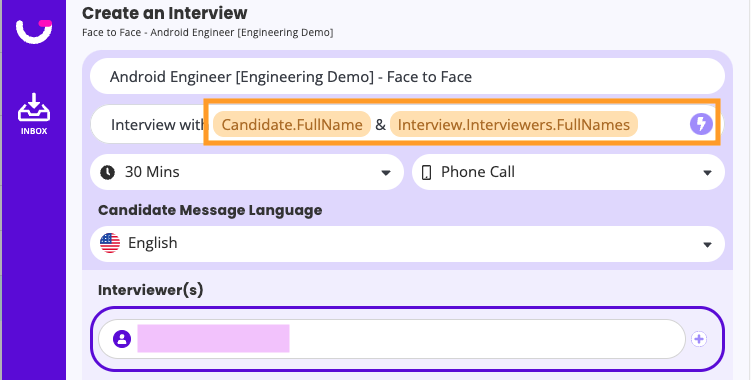This screenshot has width=751, height=380.
Task: Open the English language dropdown arrow
Action: [707, 244]
